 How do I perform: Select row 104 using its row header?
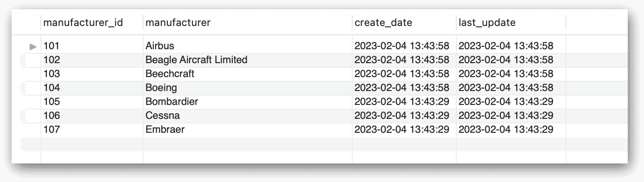point(31,88)
